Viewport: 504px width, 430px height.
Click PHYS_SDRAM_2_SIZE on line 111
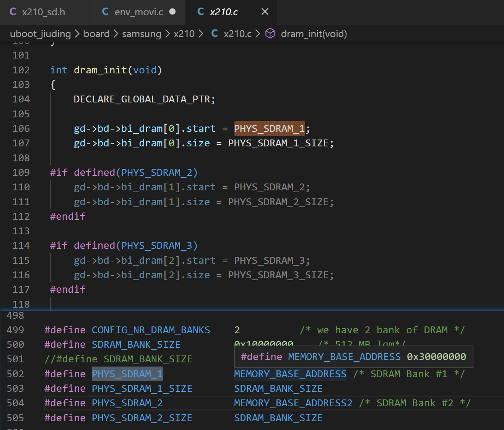(278, 202)
